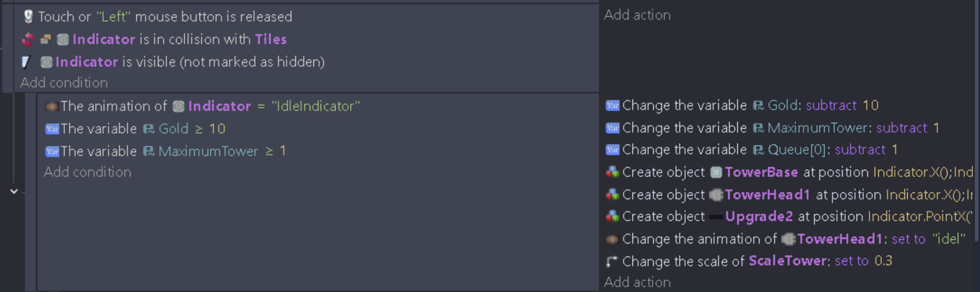Click the Create object icon for Upgrade2

click(612, 217)
